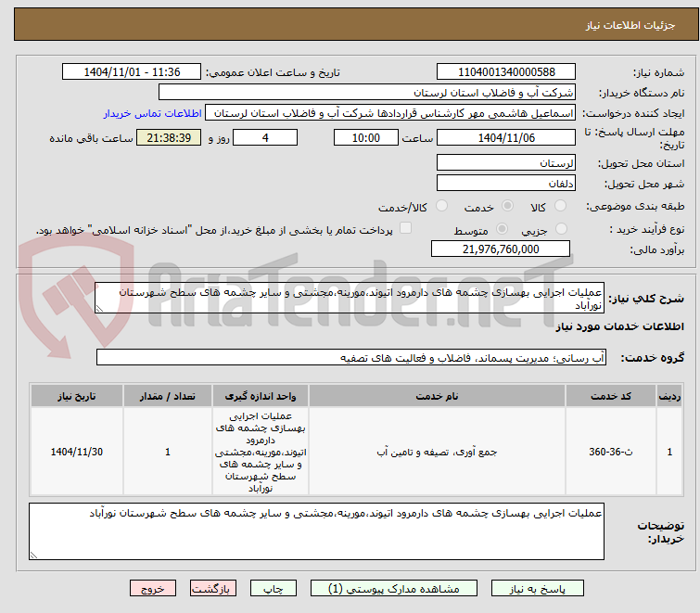700x613 pixels.
Task: Click the deadline date field 1404/11/06
Action: [506, 137]
